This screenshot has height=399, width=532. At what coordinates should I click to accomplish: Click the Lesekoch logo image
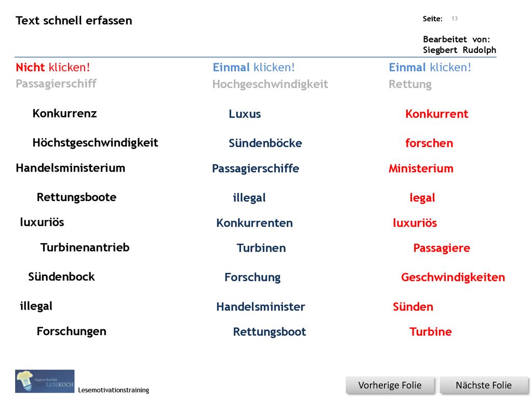click(45, 381)
